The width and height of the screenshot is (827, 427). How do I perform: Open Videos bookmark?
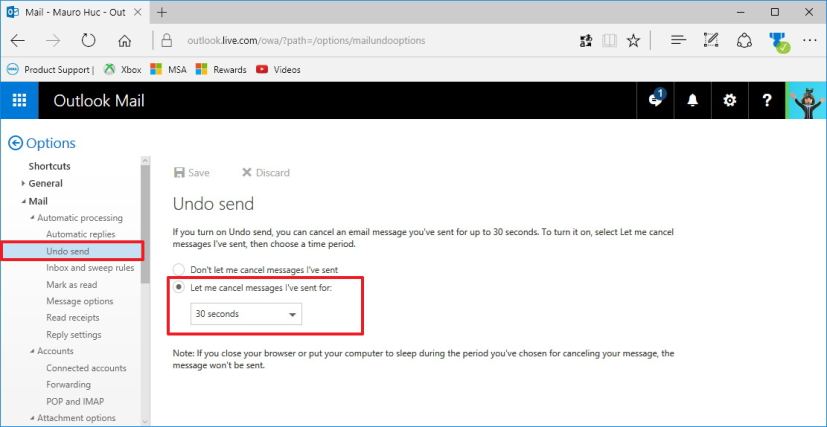pyautogui.click(x=278, y=70)
